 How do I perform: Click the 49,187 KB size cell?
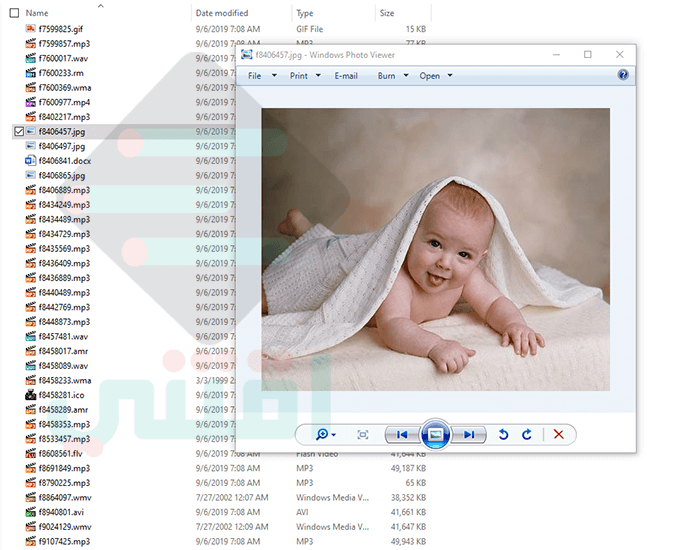point(408,468)
